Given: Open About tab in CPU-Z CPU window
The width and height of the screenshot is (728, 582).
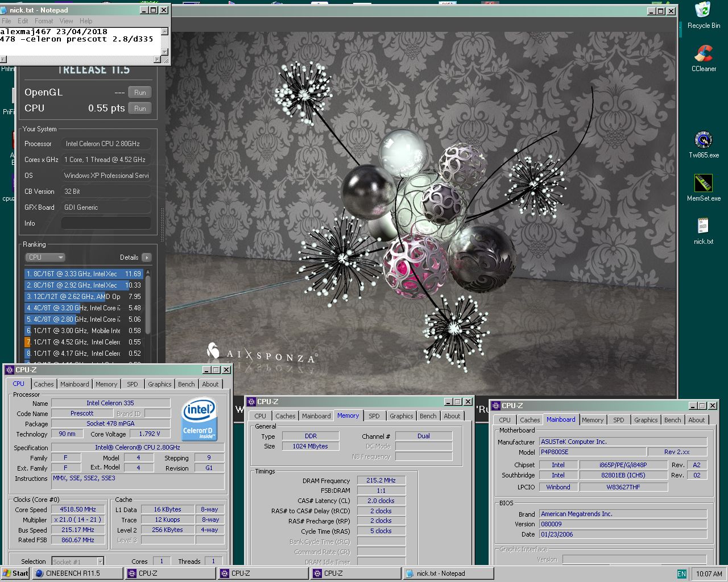Looking at the screenshot, I should tap(210, 384).
